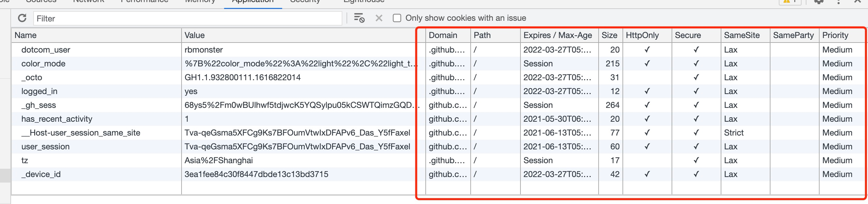Select the user_session cookie name
Image resolution: width=868 pixels, height=204 pixels.
(x=45, y=147)
